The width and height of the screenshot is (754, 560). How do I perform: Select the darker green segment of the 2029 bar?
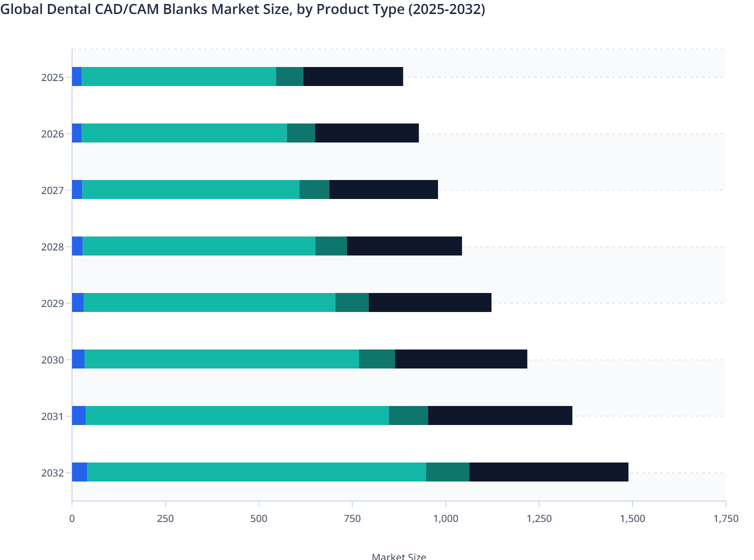pos(351,302)
